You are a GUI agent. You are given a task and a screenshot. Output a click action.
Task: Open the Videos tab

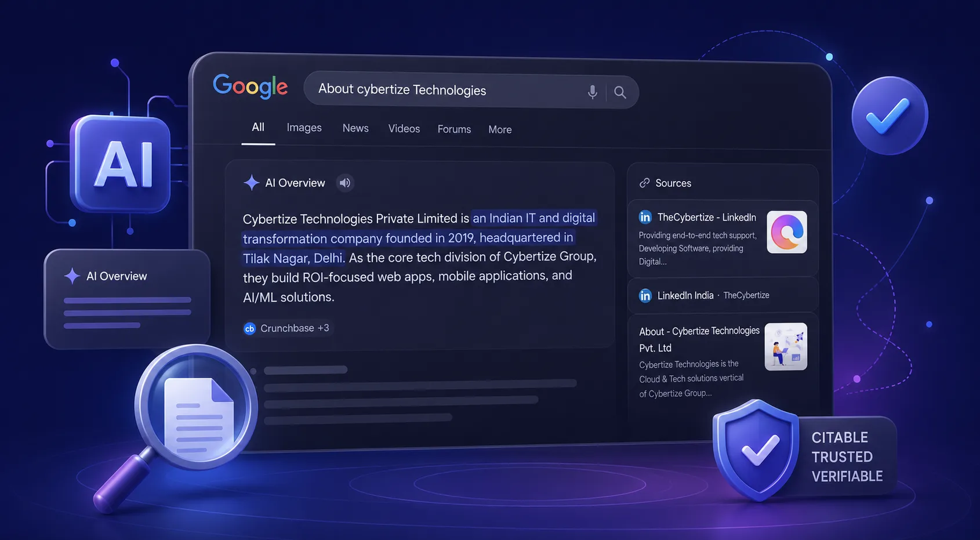point(404,129)
